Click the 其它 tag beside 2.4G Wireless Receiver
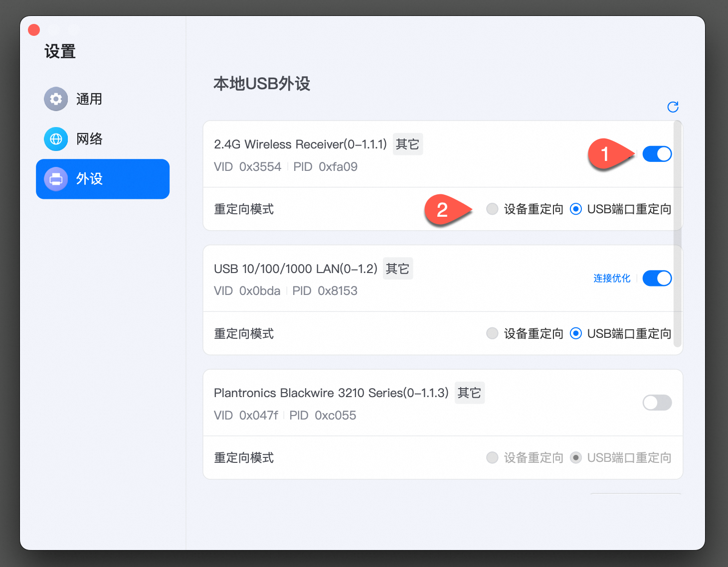The height and width of the screenshot is (567, 728). 407,143
